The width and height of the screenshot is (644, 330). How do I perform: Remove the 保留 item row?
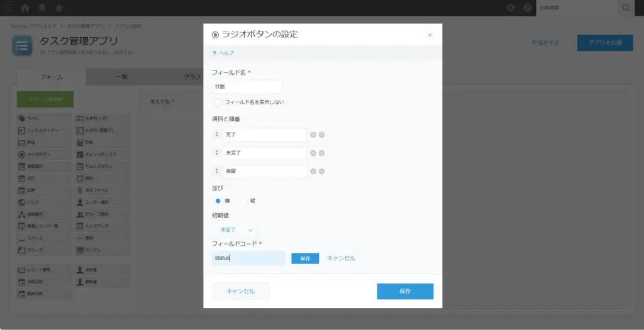tap(321, 171)
